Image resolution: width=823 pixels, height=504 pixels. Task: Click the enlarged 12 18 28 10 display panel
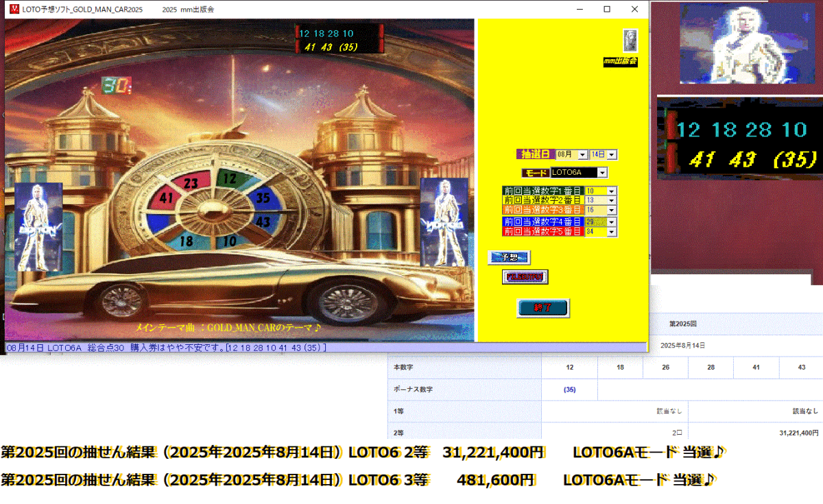740,137
